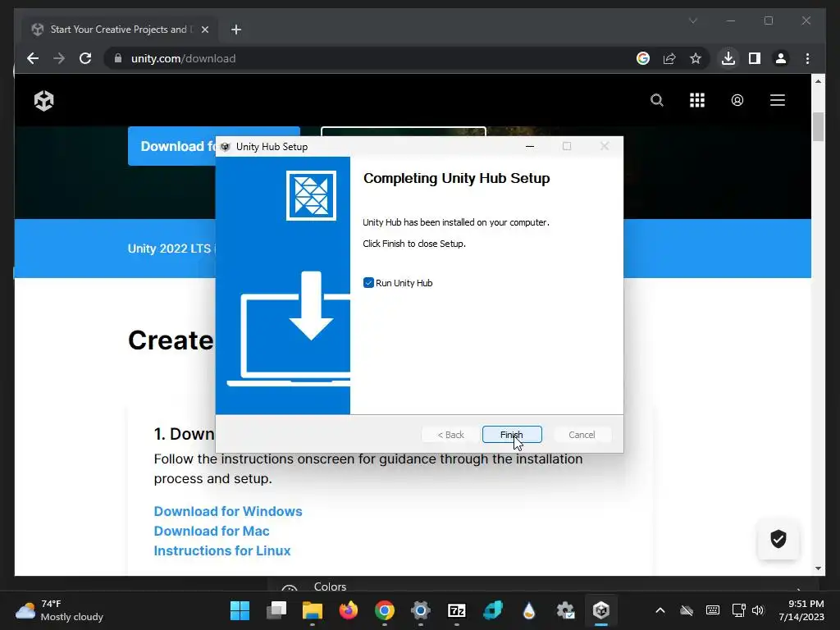Click the Unity Hub Setup taskbar icon
The width and height of the screenshot is (840, 630).
coord(601,610)
